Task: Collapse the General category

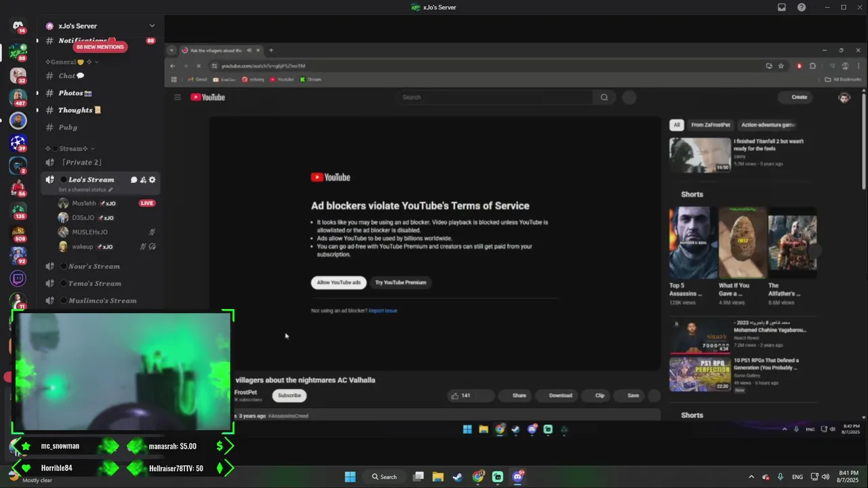Action: [x=72, y=62]
